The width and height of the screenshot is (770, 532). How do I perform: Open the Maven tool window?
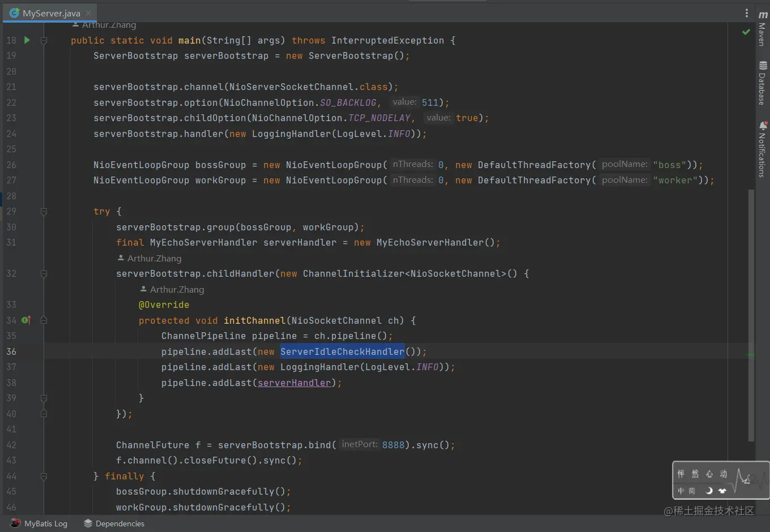(763, 29)
